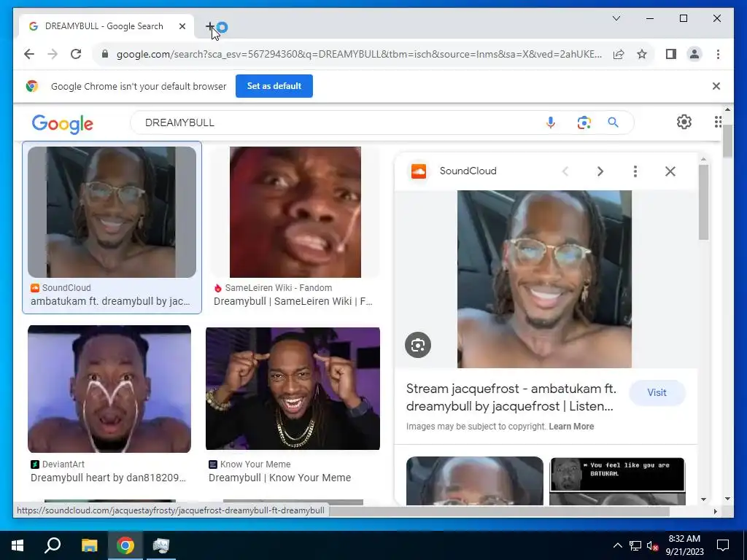The height and width of the screenshot is (560, 747).
Task: Click the horizontal scrollbar at the bottom
Action: pos(499,511)
